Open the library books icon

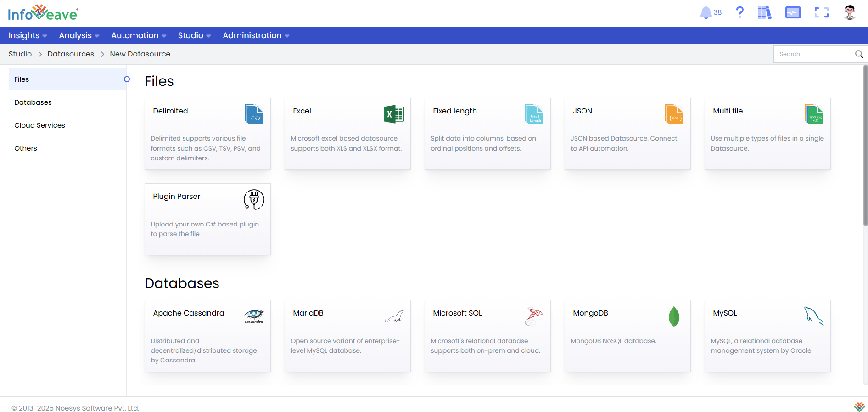pos(764,12)
